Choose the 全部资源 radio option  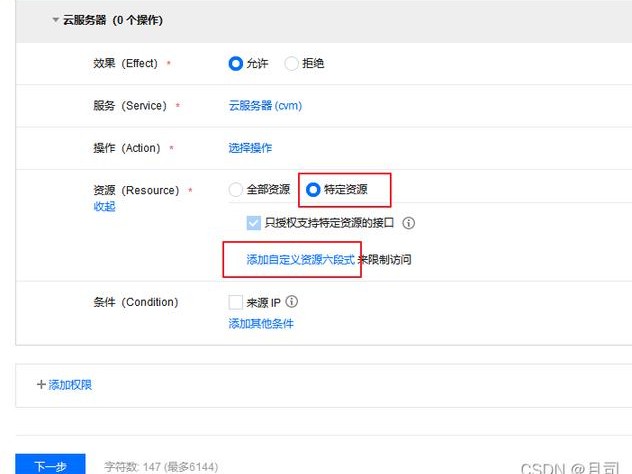point(235,189)
